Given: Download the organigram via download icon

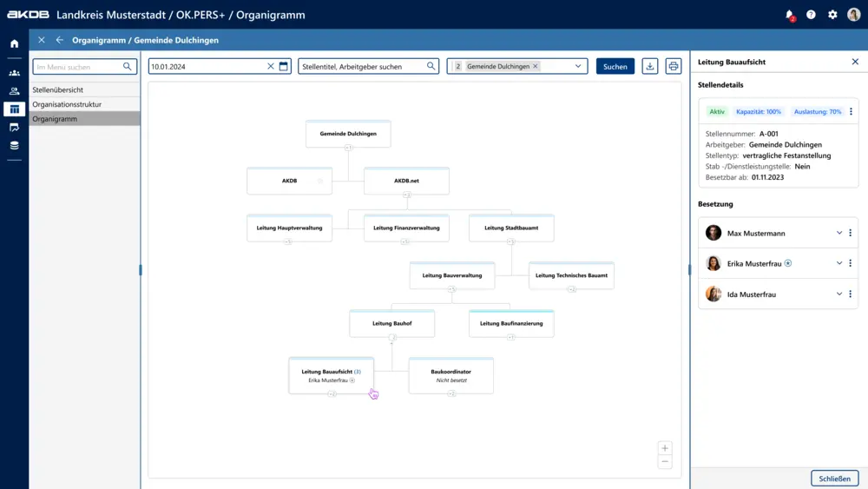Looking at the screenshot, I should [x=649, y=66].
